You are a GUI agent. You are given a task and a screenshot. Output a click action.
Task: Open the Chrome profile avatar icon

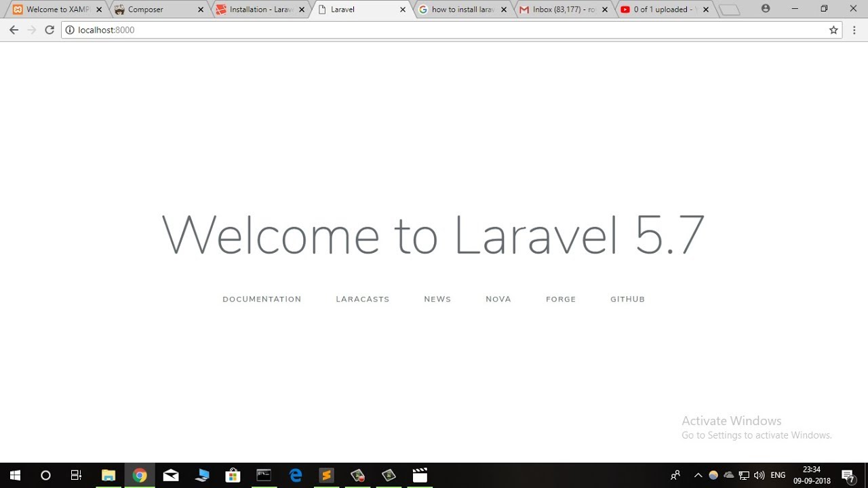pyautogui.click(x=766, y=9)
